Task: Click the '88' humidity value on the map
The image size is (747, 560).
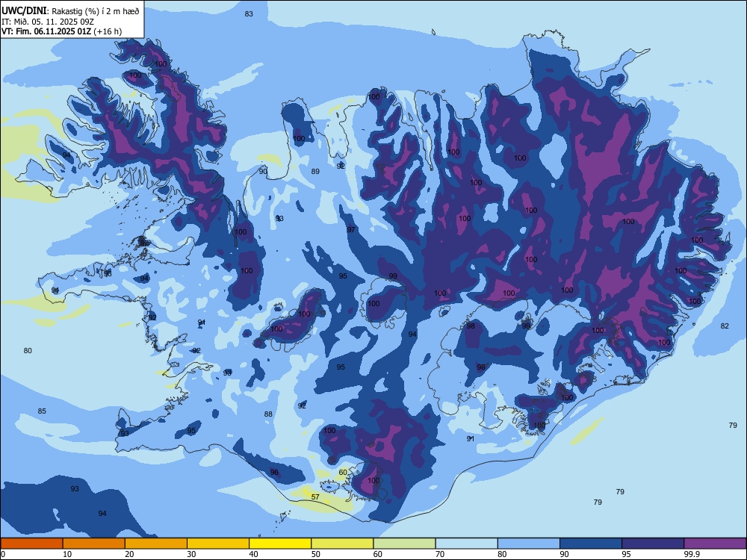Action: pos(268,414)
